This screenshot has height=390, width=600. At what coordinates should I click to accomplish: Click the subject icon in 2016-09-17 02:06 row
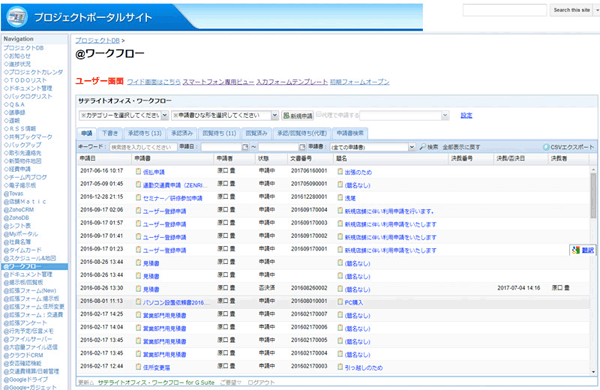[x=340, y=211]
